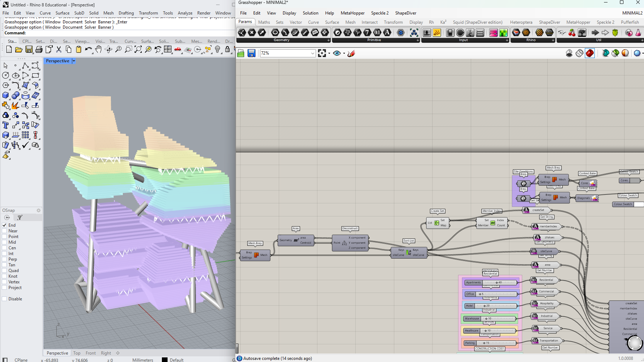The height and width of the screenshot is (362, 644).
Task: Click the Open file folder icon in Rhino
Action: click(x=19, y=50)
